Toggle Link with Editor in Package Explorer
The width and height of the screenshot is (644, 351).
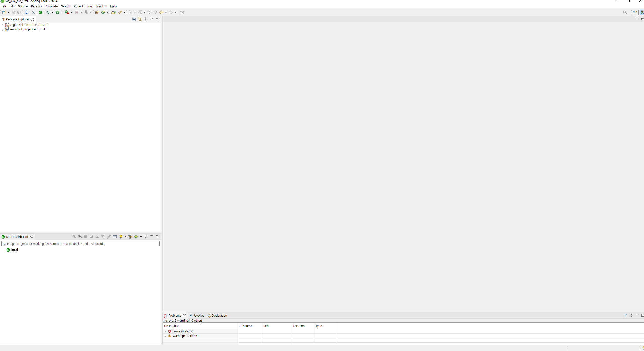140,19
